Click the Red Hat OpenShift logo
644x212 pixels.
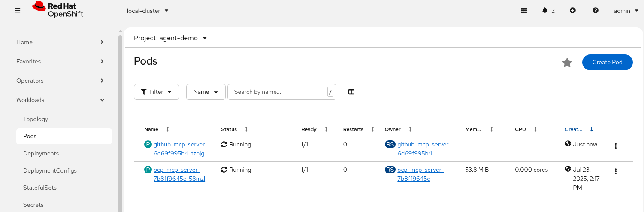tap(57, 9)
